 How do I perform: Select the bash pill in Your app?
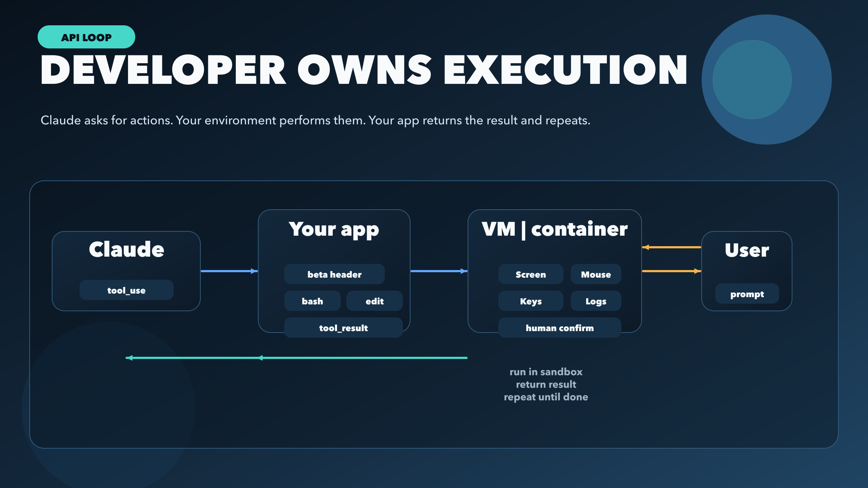(x=312, y=301)
